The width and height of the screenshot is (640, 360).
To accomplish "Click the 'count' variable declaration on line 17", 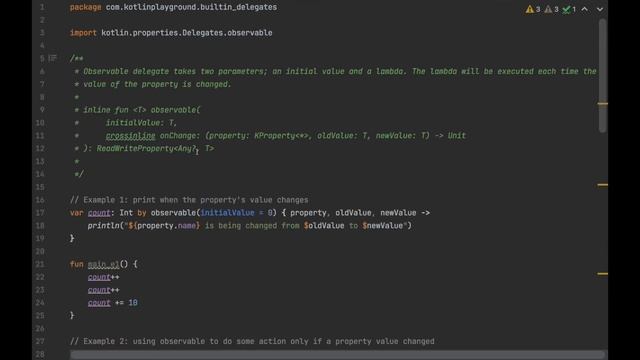I will pyautogui.click(x=99, y=213).
